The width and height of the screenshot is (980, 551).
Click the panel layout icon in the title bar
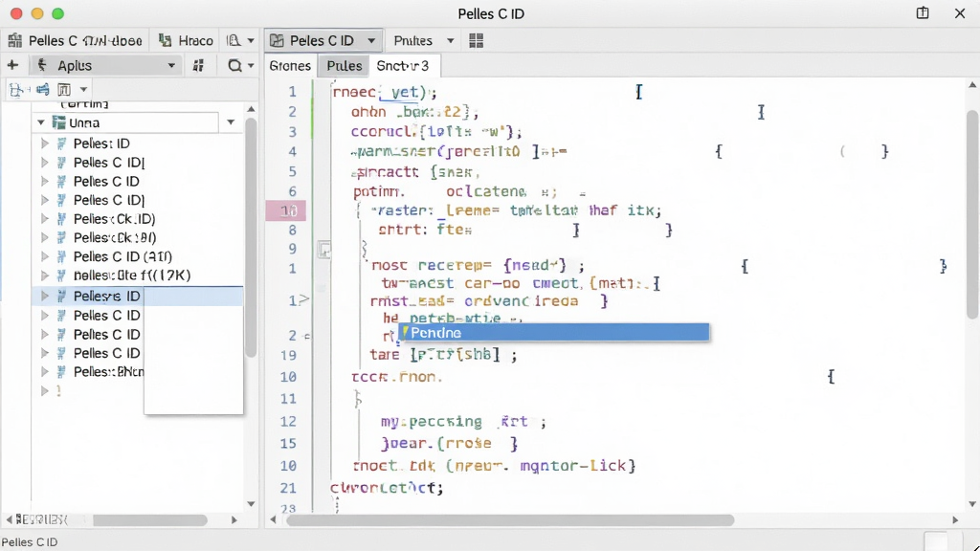pos(923,13)
